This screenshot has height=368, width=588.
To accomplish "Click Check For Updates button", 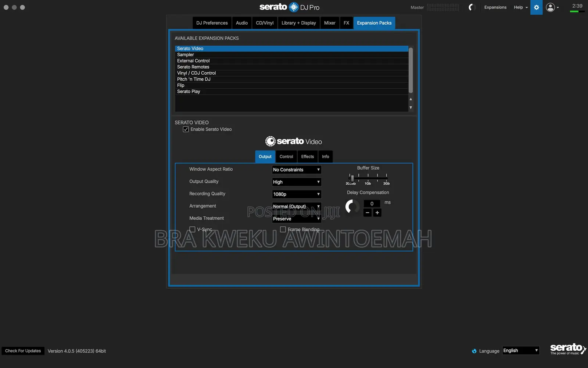I will coord(23,351).
